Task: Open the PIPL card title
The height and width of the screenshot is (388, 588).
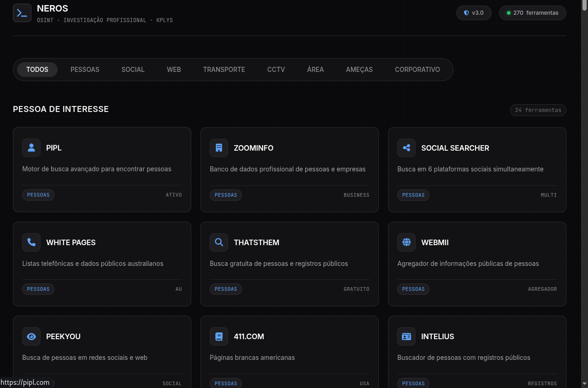Action: coord(54,148)
